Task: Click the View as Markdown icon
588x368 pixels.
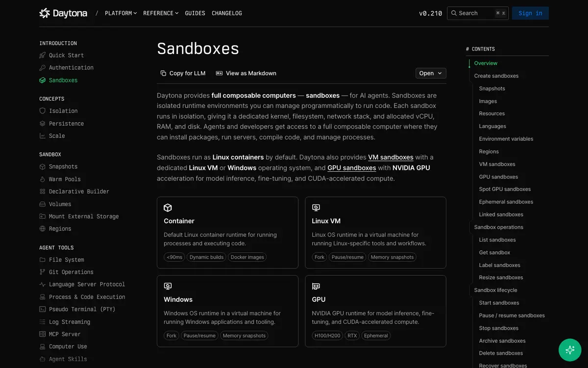Action: coord(219,73)
